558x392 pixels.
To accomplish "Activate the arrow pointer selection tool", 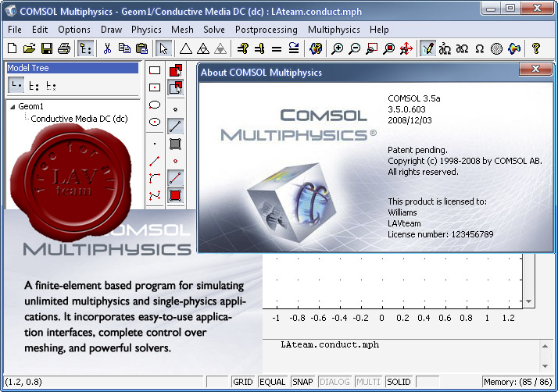I will click(163, 48).
